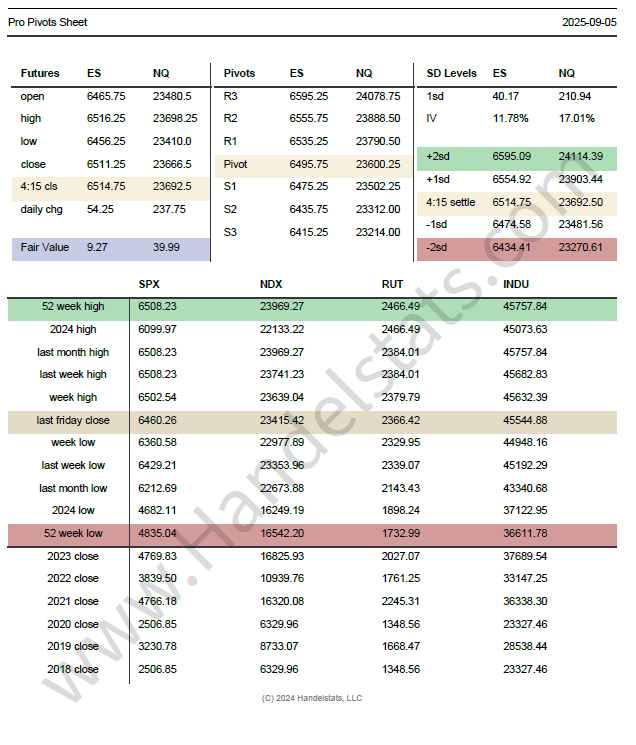The image size is (636, 745).
Task: Click the last friday close row label
Action: point(73,420)
